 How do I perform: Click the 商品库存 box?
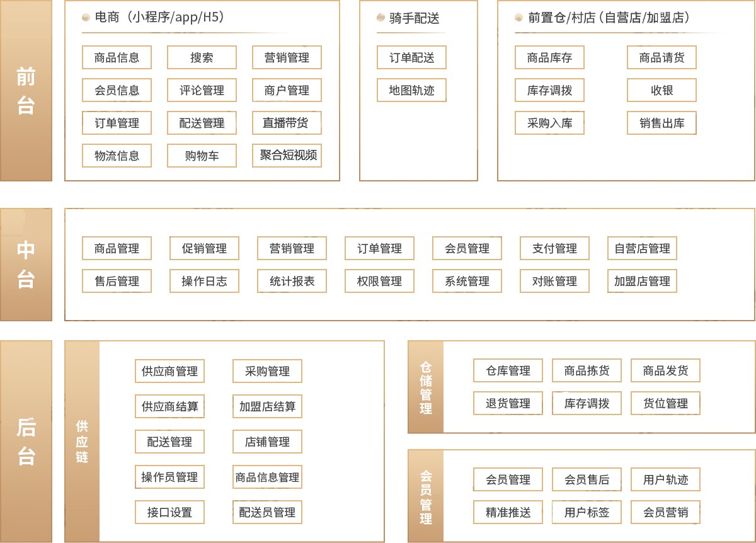point(549,57)
